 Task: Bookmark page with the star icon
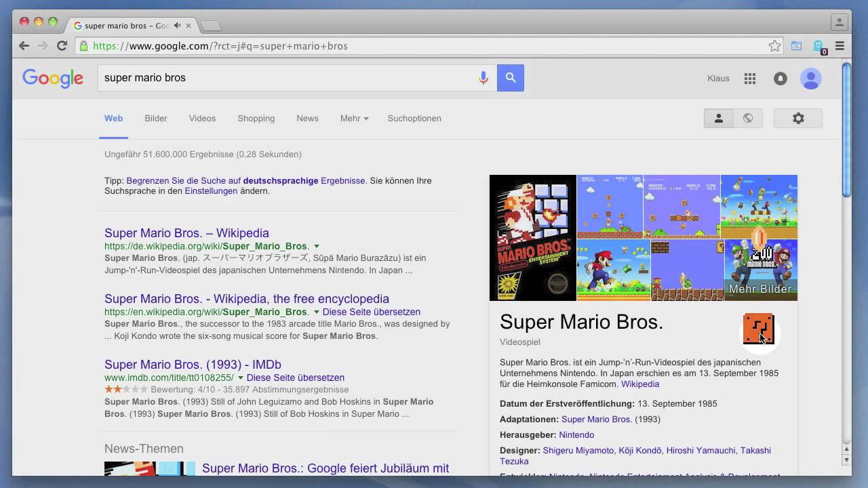(x=774, y=46)
